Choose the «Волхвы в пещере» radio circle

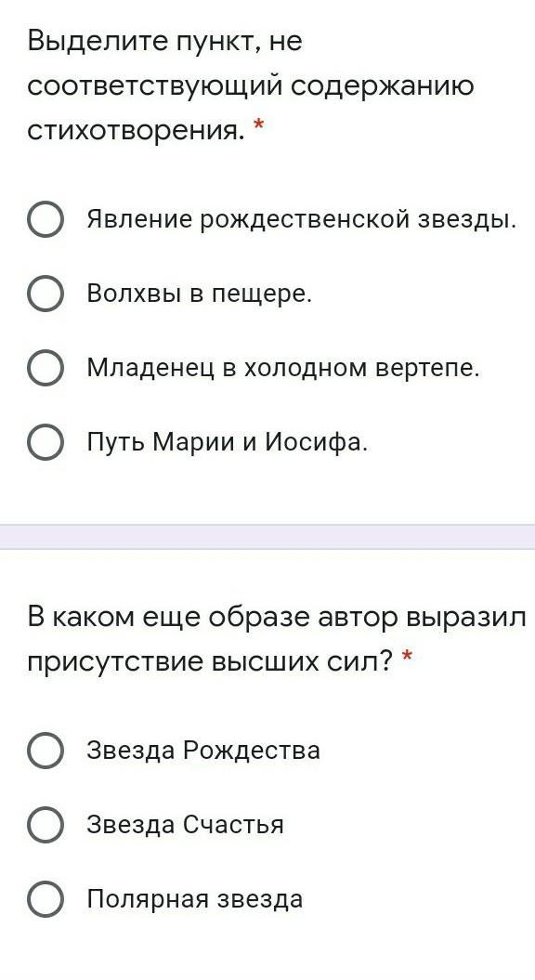coord(45,294)
